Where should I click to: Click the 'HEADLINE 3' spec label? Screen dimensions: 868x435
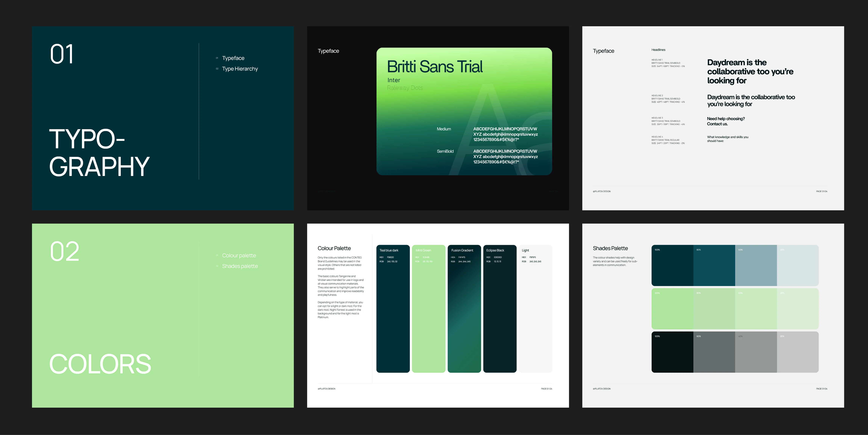tap(657, 118)
